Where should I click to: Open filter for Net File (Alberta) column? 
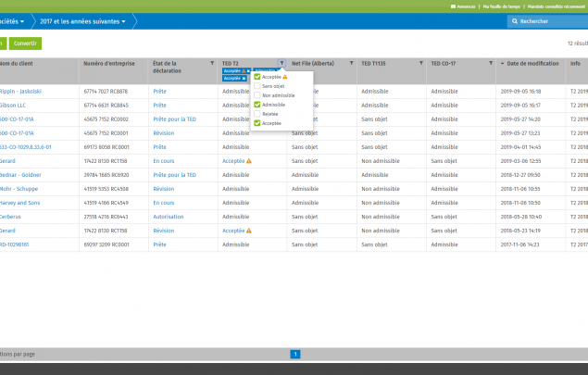pyautogui.click(x=351, y=63)
